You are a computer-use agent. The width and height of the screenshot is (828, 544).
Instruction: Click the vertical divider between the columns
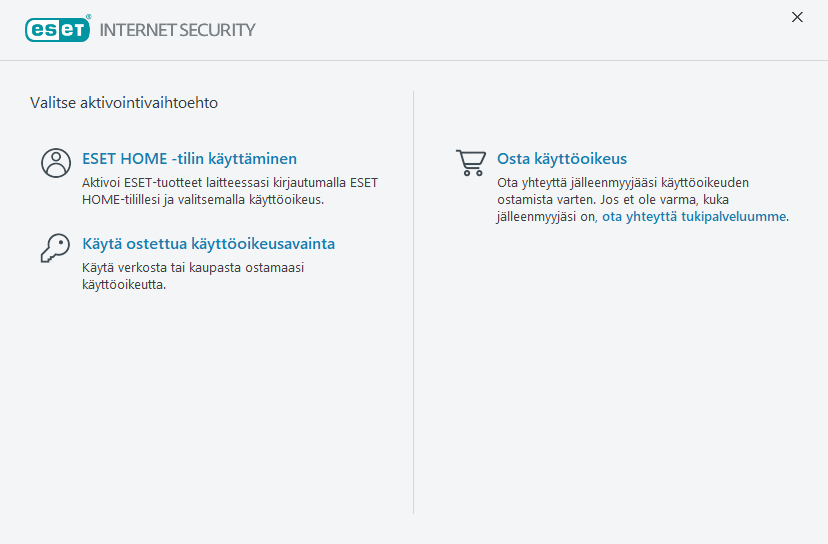(x=414, y=300)
